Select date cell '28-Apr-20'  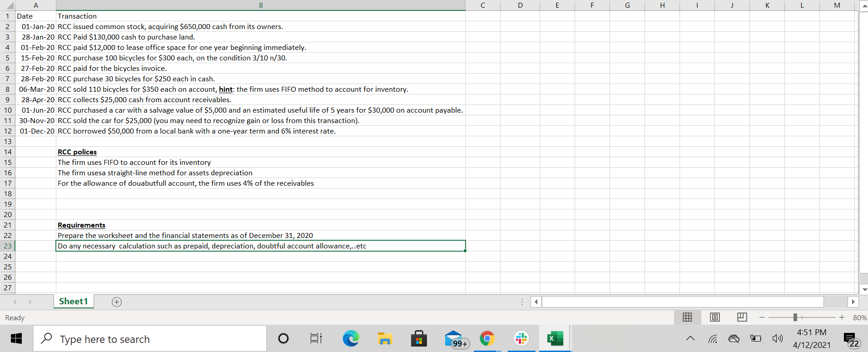pos(35,99)
